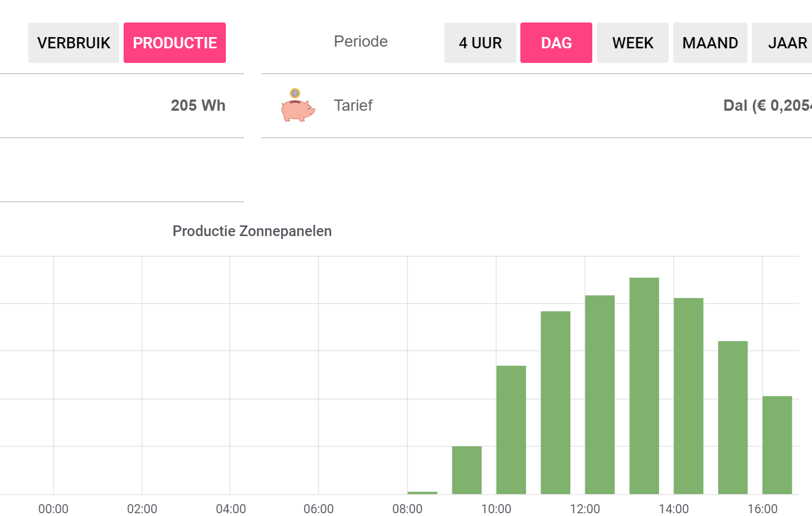The height and width of the screenshot is (516, 812).
Task: Select the PRODUCTIE view button
Action: tap(175, 43)
